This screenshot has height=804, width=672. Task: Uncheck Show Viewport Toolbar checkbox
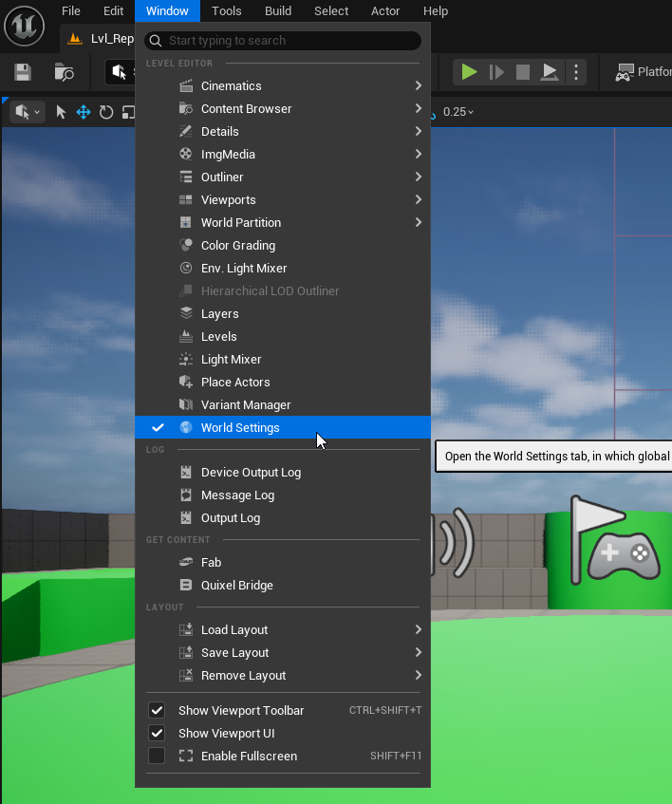(157, 710)
